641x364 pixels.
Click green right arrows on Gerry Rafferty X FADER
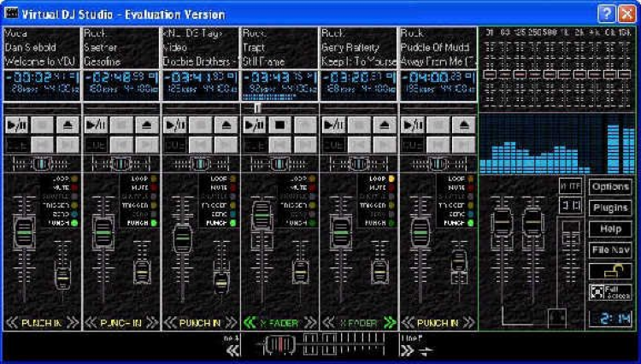[390, 323]
